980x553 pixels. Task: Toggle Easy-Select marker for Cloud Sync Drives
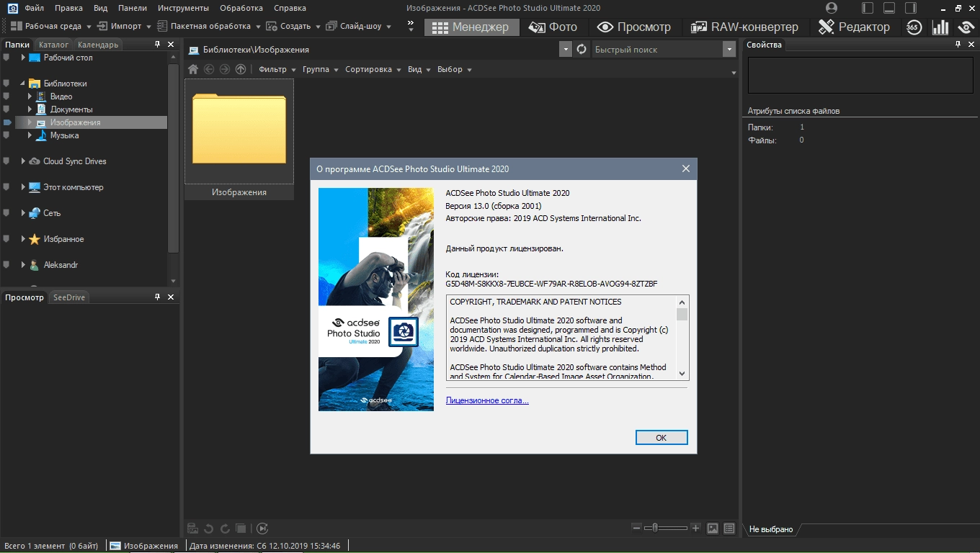click(6, 161)
